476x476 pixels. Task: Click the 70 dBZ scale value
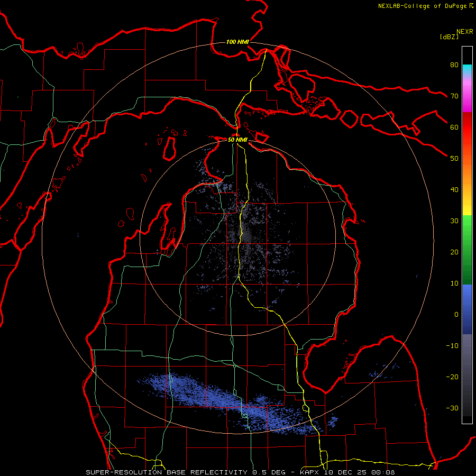(454, 96)
